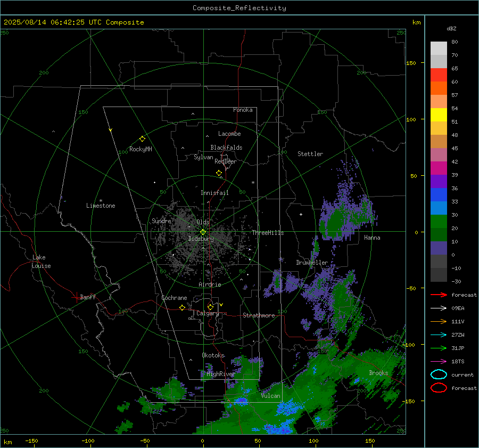Click the Drumheller label
Viewport: 479px width, 448px height.
pyautogui.click(x=312, y=263)
